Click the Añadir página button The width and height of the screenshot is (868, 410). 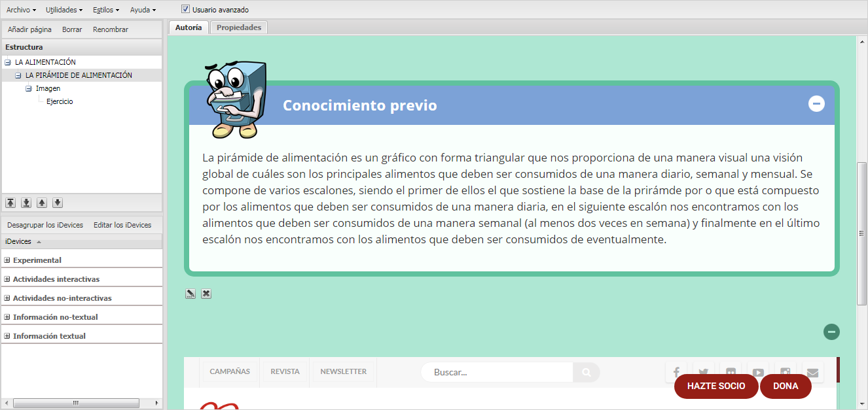coord(29,29)
